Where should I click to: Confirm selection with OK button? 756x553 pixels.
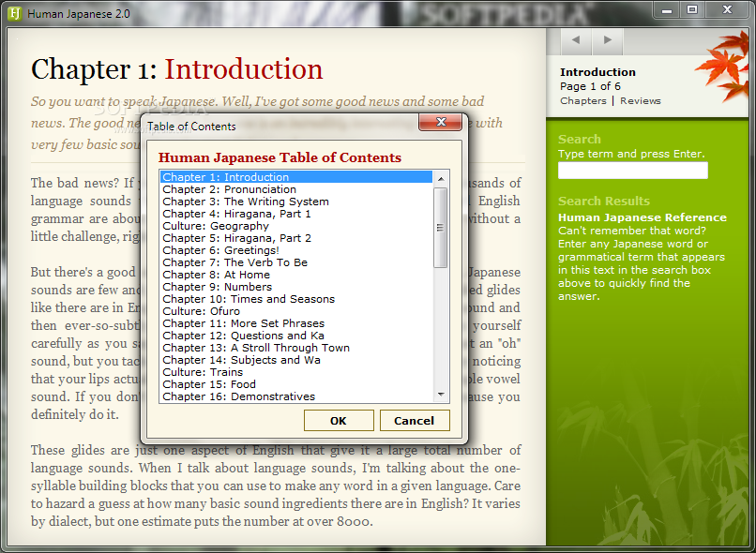[x=339, y=421]
